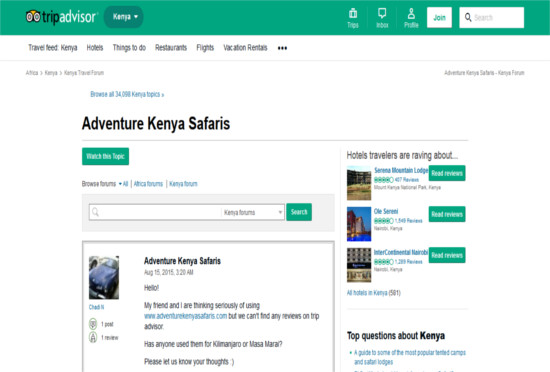
Task: Click 1,549 Reviews link
Action: coord(409,221)
